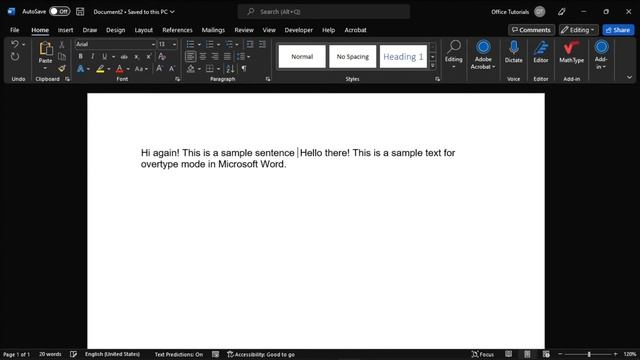This screenshot has width=640, height=360.
Task: Apply subscript formatting
Action: (136, 56)
